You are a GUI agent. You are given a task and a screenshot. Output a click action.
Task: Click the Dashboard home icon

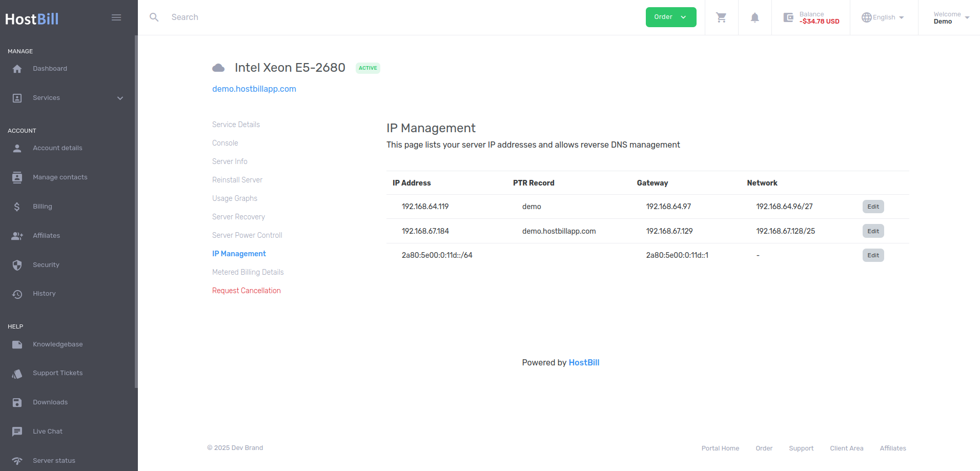17,69
